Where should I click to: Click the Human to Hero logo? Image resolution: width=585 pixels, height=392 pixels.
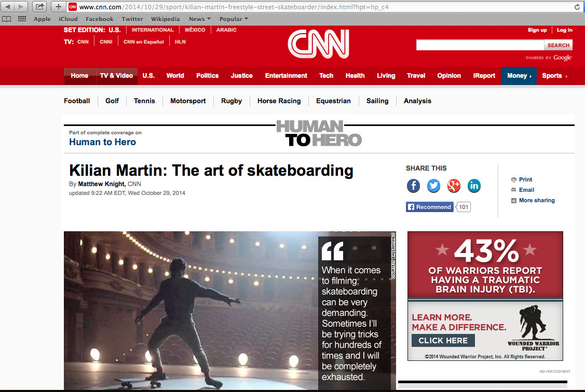point(319,133)
